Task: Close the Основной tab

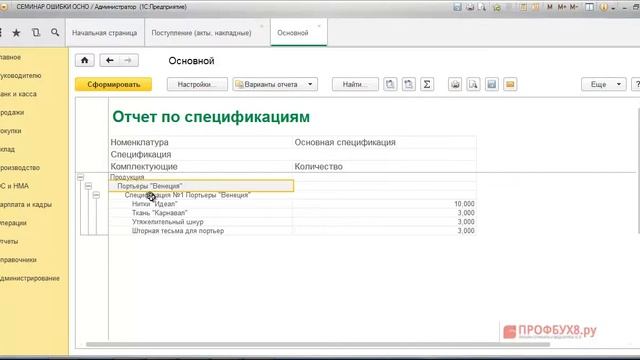Action: tap(319, 27)
